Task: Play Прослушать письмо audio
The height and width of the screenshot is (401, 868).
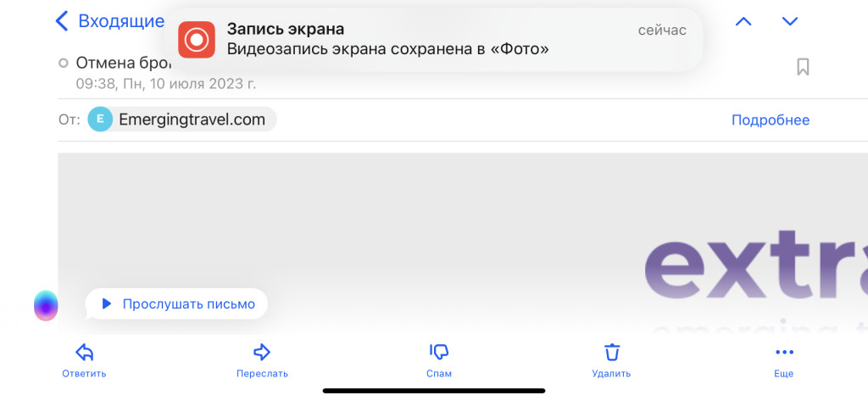Action: pos(177,304)
